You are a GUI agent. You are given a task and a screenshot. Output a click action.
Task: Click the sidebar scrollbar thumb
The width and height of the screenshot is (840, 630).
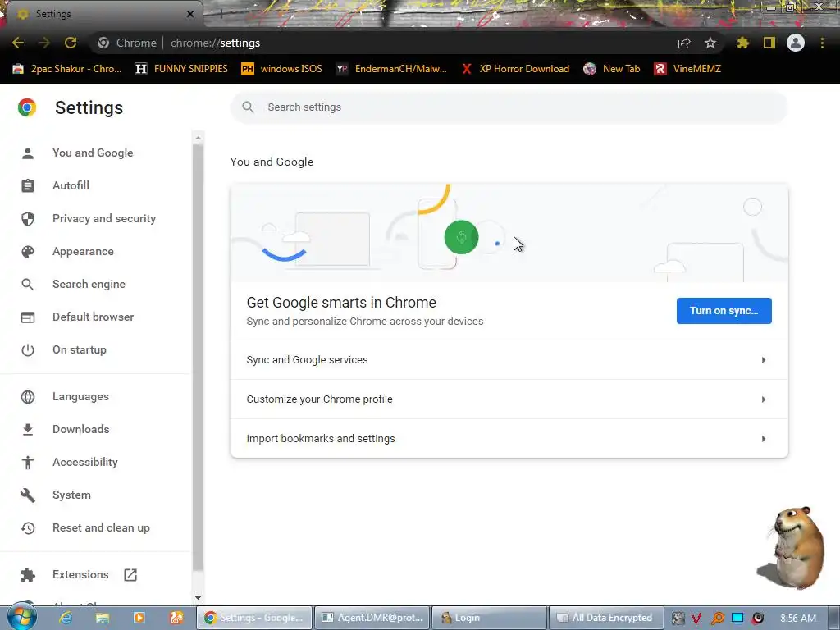(x=199, y=357)
